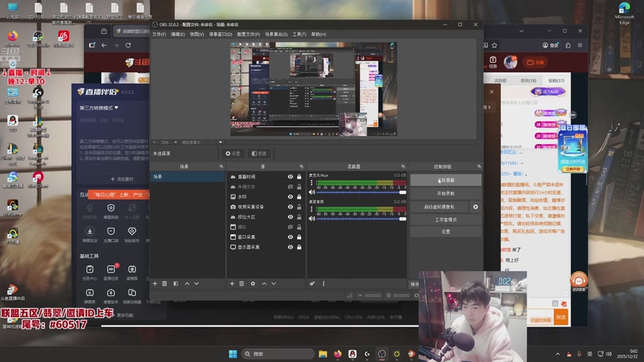Adjust 麦克风/Aux volume slider
This screenshot has width=644, height=362.
(x=361, y=192)
